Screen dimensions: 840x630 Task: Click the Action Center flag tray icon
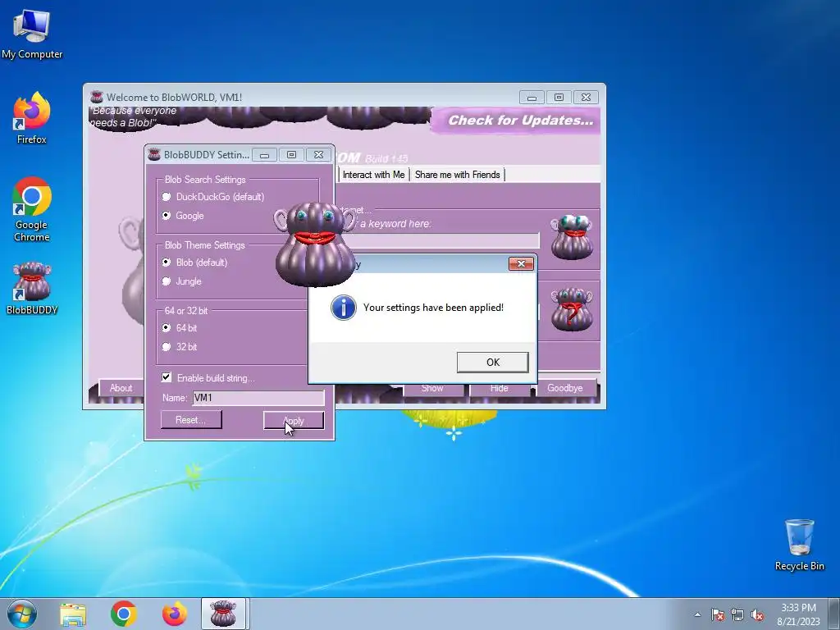[x=718, y=614]
